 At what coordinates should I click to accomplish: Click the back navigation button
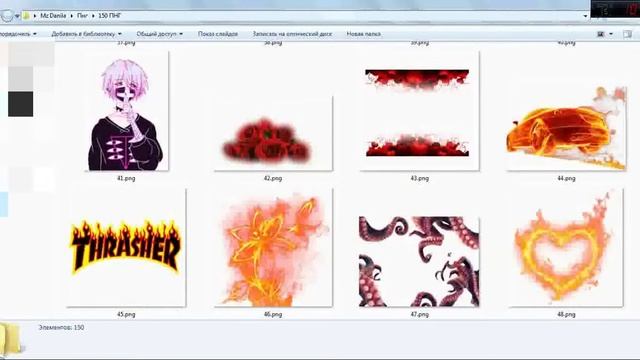(x=7, y=16)
